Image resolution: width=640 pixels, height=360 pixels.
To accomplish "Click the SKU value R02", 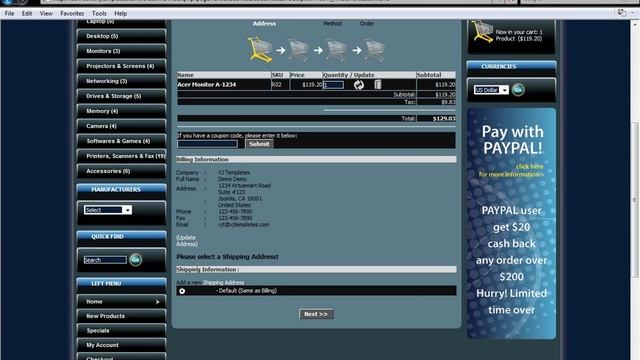I will tap(277, 84).
